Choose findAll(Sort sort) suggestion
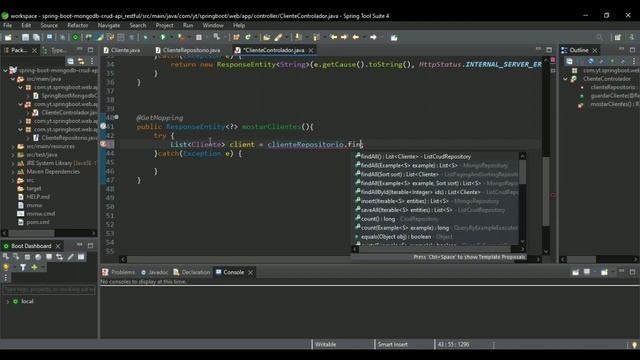Screen dimensions: 640x360 (435, 174)
